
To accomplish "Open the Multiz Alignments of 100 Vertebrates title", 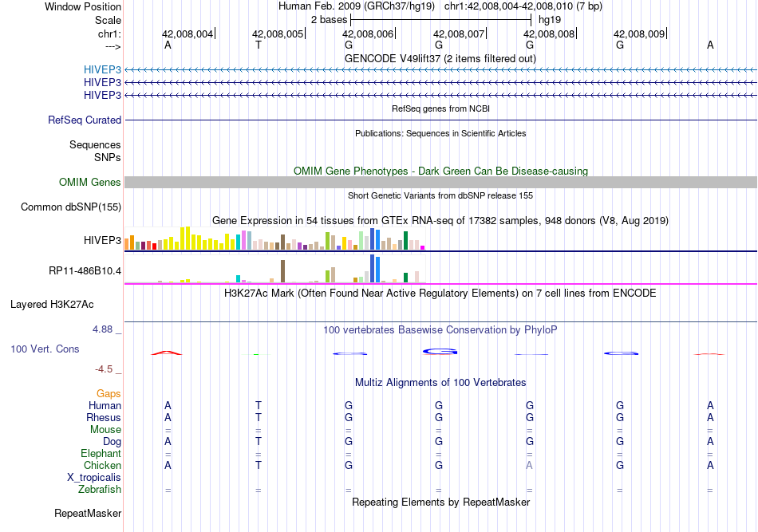I will click(440, 383).
